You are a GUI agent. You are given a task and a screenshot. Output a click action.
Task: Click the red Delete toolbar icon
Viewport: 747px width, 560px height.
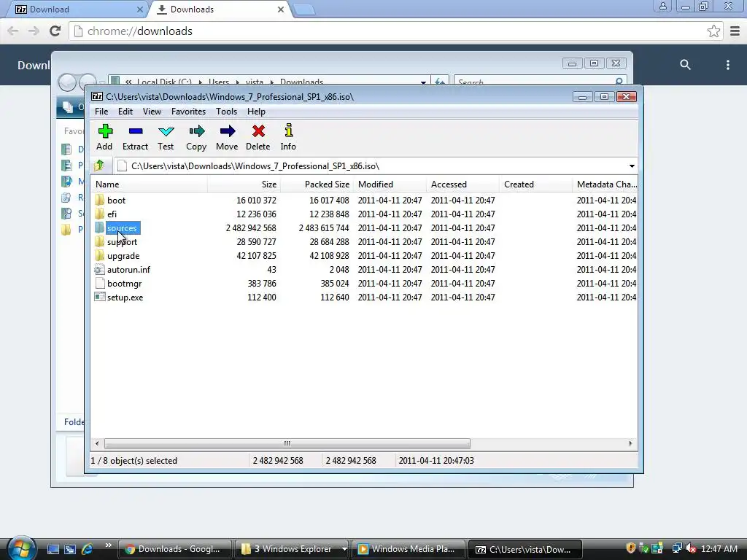coord(258,131)
